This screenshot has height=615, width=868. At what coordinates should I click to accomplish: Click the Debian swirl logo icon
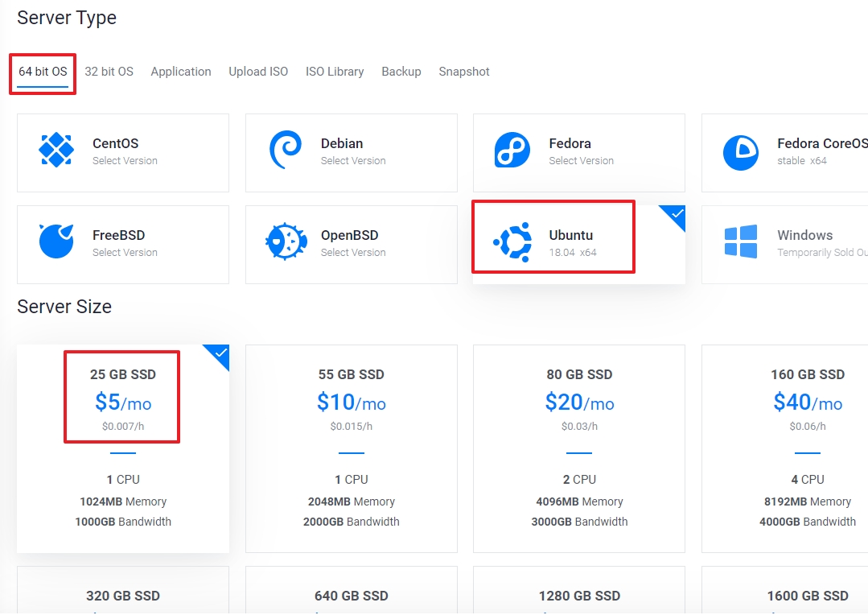(285, 150)
